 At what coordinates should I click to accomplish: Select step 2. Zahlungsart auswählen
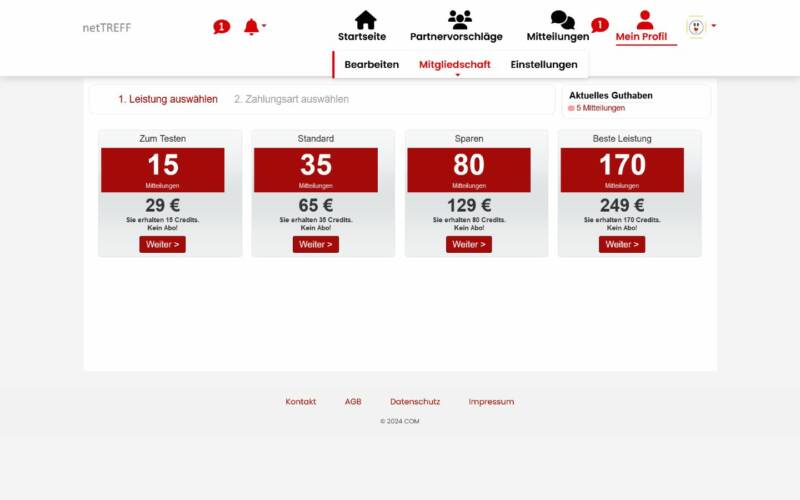coord(291,99)
